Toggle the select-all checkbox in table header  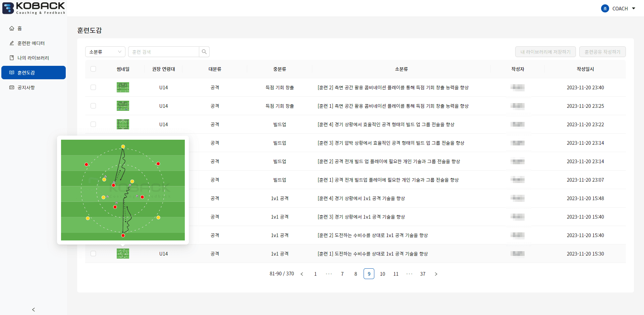(93, 69)
